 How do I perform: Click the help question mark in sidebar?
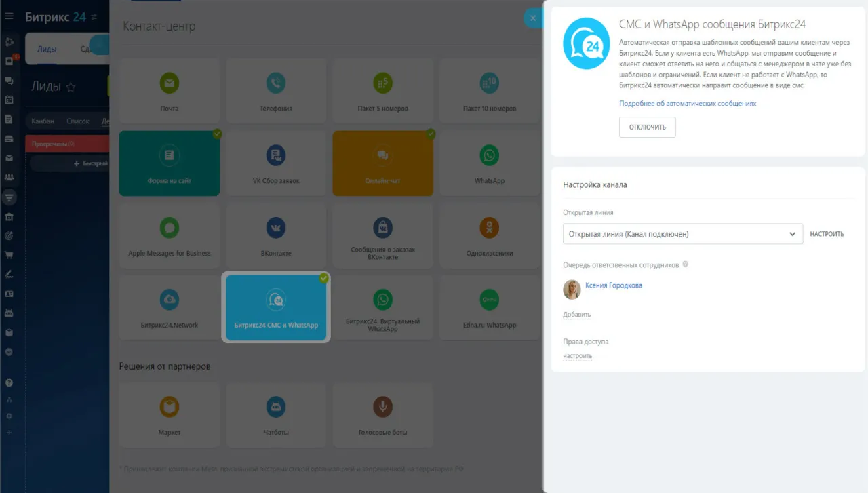point(9,382)
